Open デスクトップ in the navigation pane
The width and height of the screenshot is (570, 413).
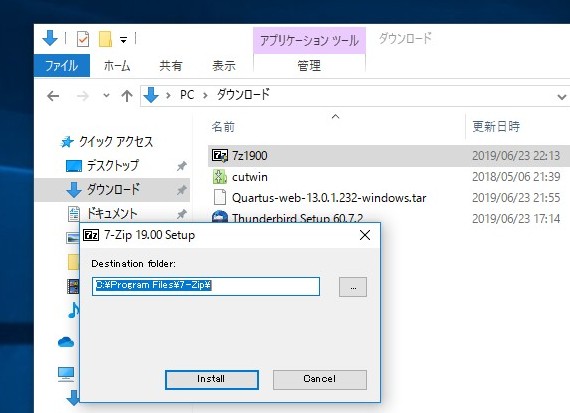click(113, 165)
